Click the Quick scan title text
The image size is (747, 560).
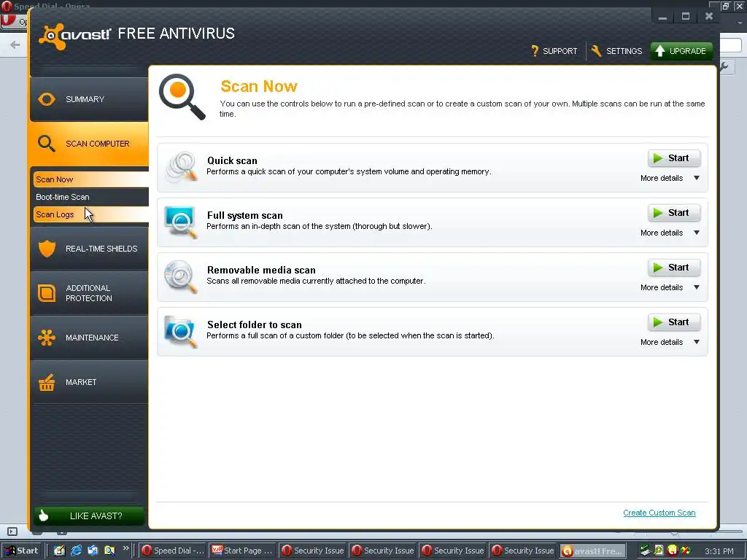(x=232, y=160)
